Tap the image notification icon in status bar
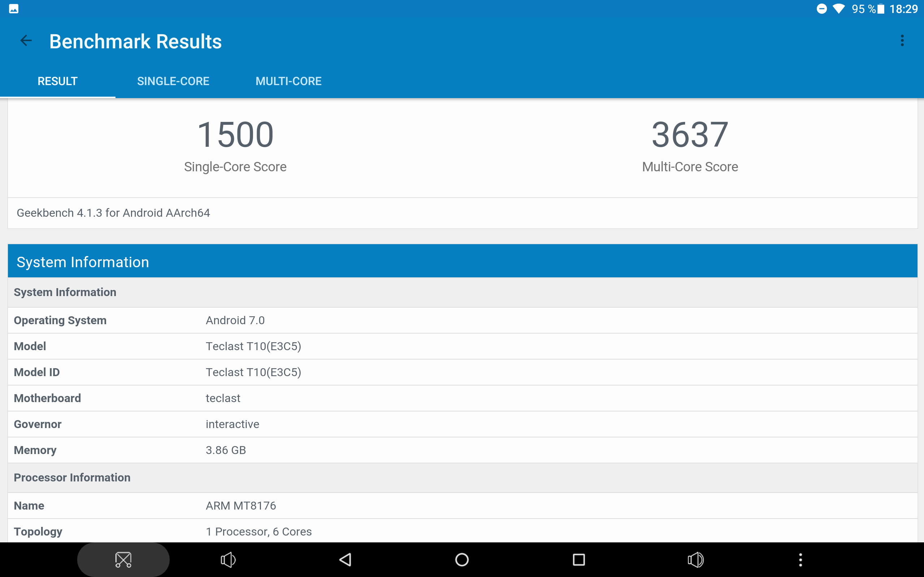The width and height of the screenshot is (924, 577). 14,9
